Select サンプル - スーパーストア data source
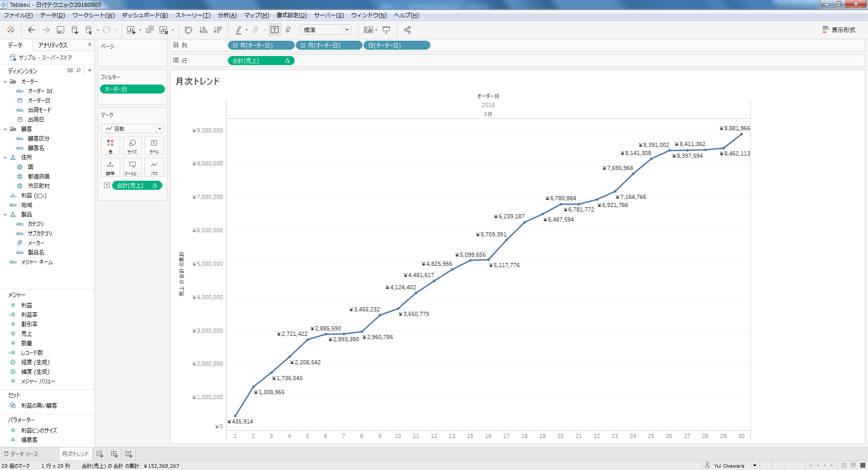The image size is (868, 470). pyautogui.click(x=45, y=58)
